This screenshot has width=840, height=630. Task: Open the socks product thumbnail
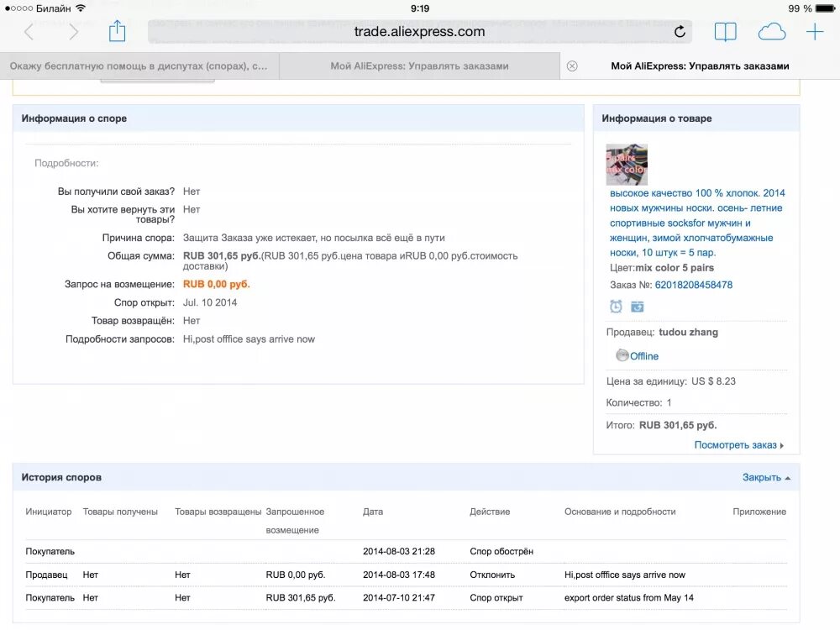[x=627, y=165]
